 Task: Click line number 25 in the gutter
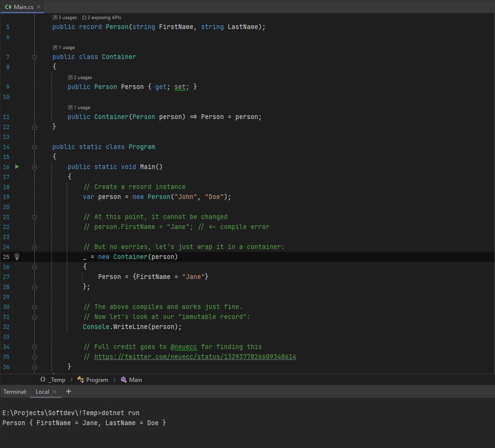pyautogui.click(x=6, y=257)
